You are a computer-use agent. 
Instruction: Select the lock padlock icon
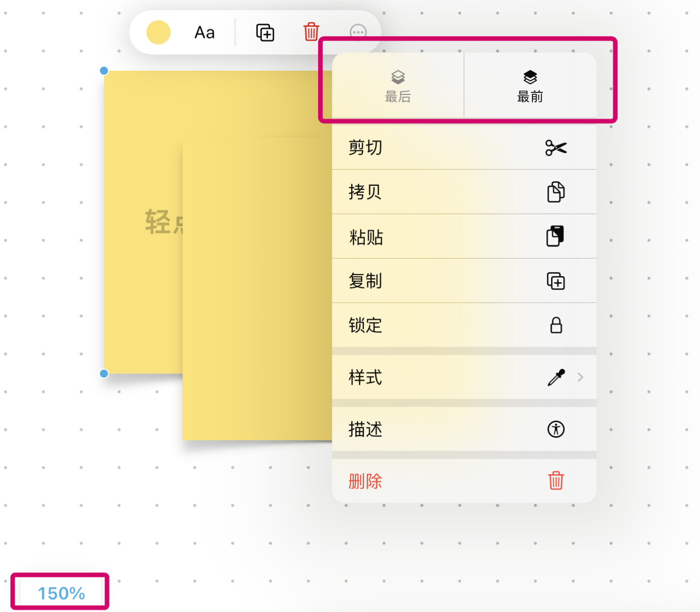pyautogui.click(x=556, y=326)
